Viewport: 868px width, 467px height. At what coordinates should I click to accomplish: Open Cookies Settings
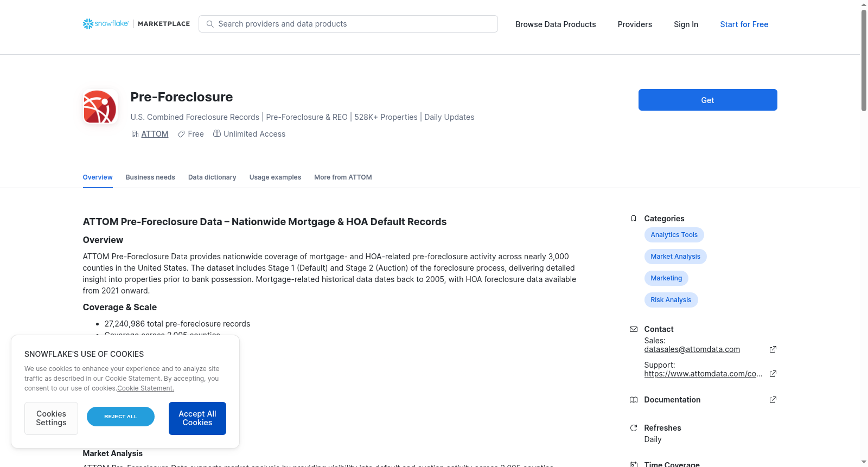click(51, 418)
